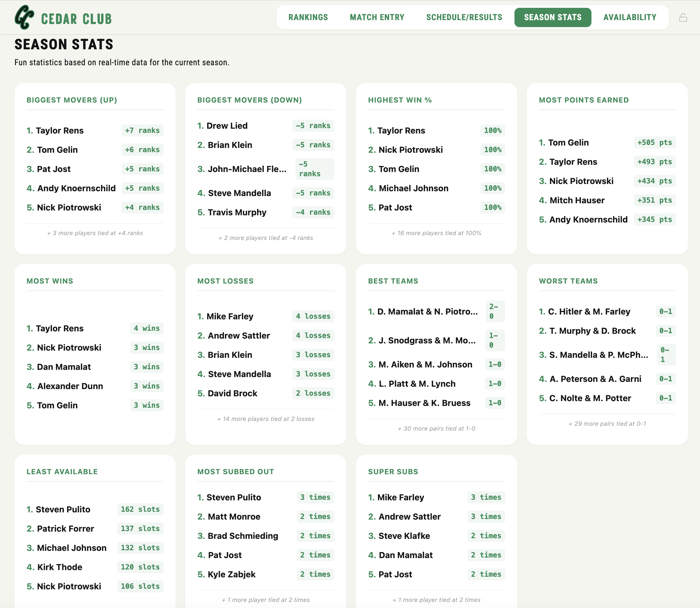Image resolution: width=700 pixels, height=608 pixels.
Task: Select the Season Stats tab
Action: click(553, 17)
